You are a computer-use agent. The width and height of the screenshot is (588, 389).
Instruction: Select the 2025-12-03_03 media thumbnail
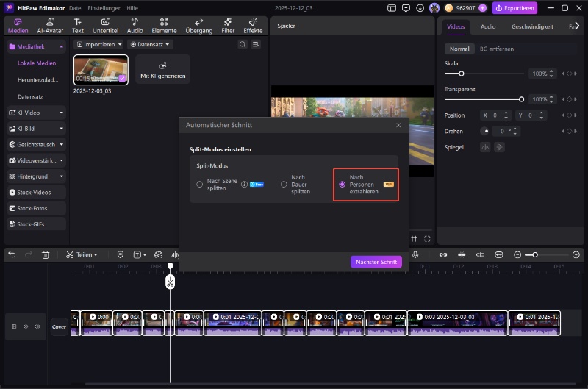(101, 69)
